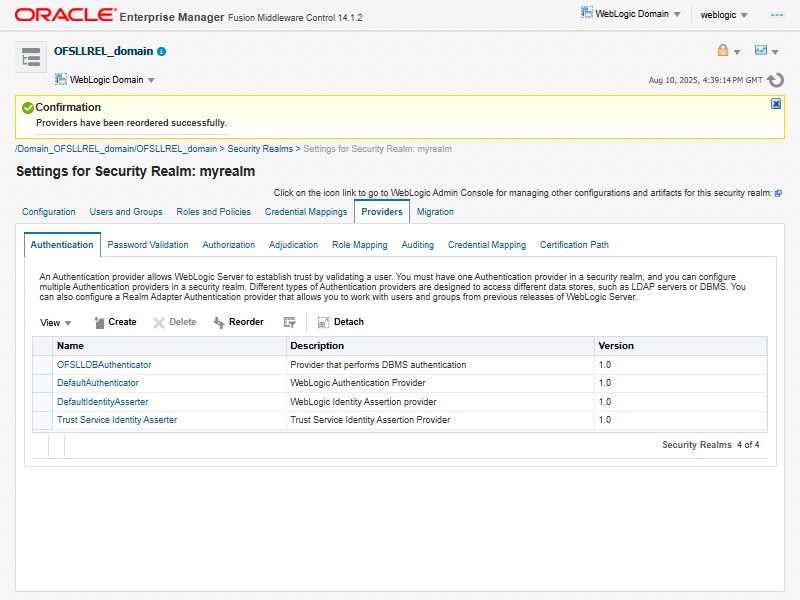Open the View menu in the table toolbar
Image resolution: width=800 pixels, height=600 pixels.
pos(56,322)
